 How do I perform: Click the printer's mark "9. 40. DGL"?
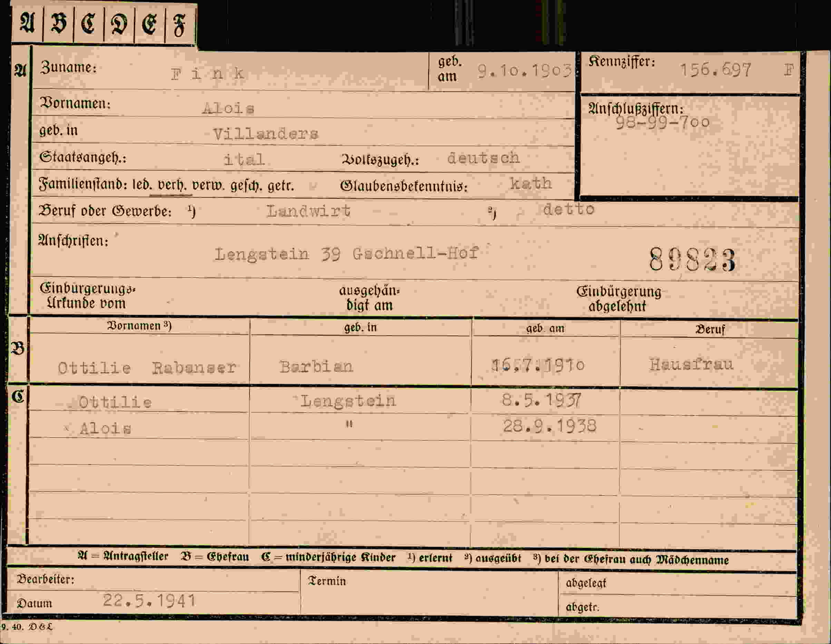pyautogui.click(x=27, y=627)
